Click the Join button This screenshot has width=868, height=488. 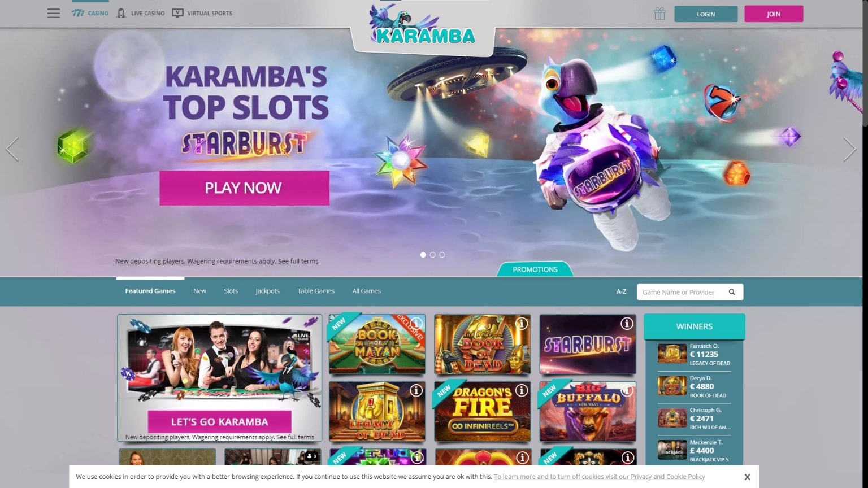coord(774,14)
